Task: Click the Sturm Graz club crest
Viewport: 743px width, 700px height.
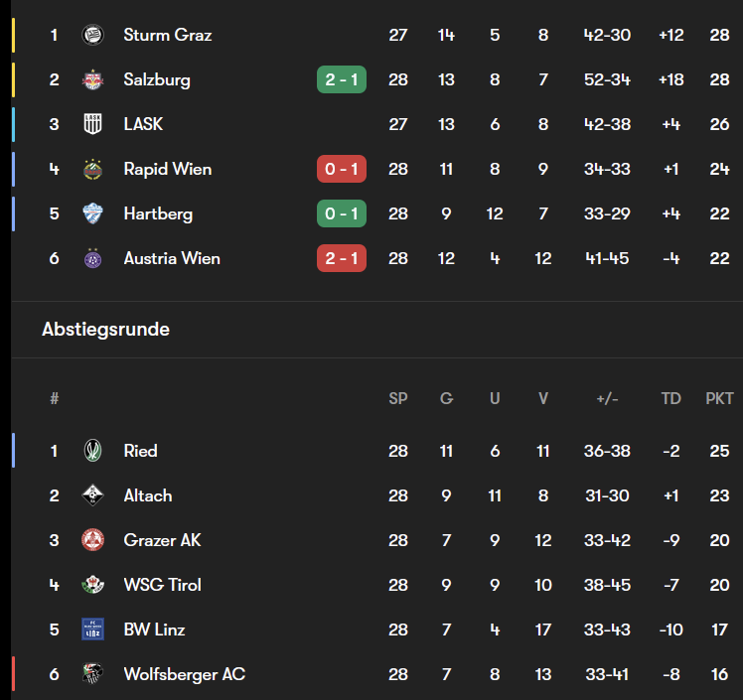Action: click(x=92, y=35)
